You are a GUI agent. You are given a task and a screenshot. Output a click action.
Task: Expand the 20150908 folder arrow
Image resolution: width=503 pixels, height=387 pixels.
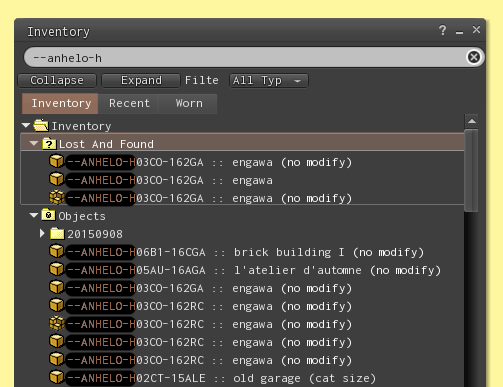coord(42,233)
